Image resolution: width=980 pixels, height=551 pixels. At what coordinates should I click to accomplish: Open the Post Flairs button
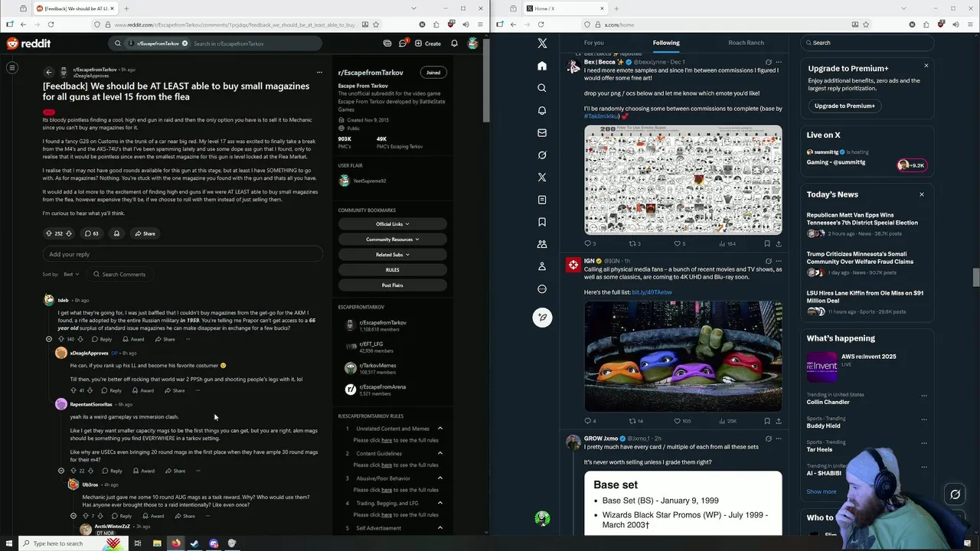pyautogui.click(x=392, y=285)
